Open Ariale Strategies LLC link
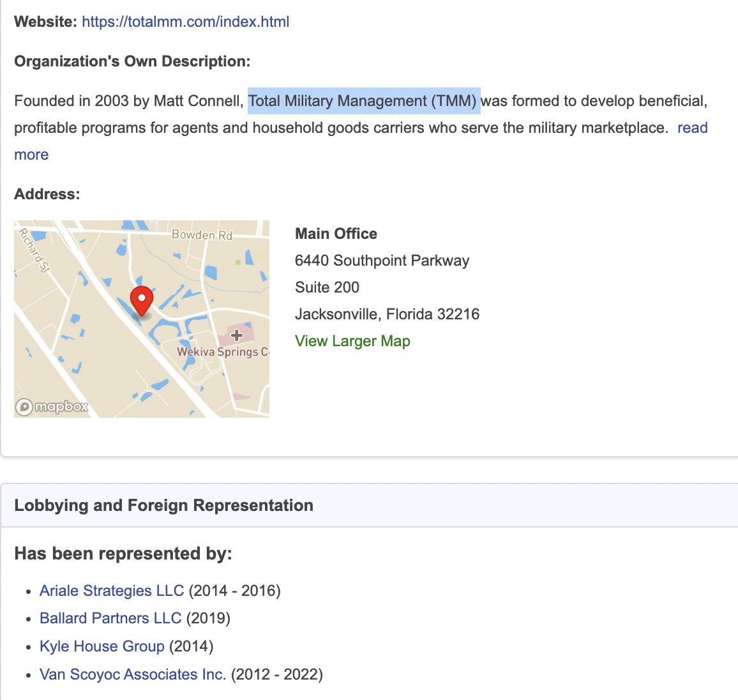This screenshot has width=738, height=700. click(x=112, y=591)
